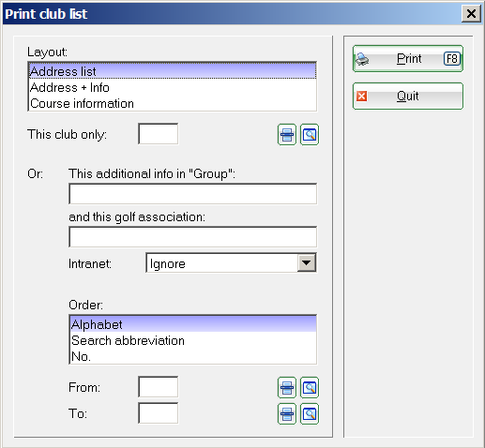The width and height of the screenshot is (485, 448).
Task: Click the list icon beside This club only
Action: point(287,135)
